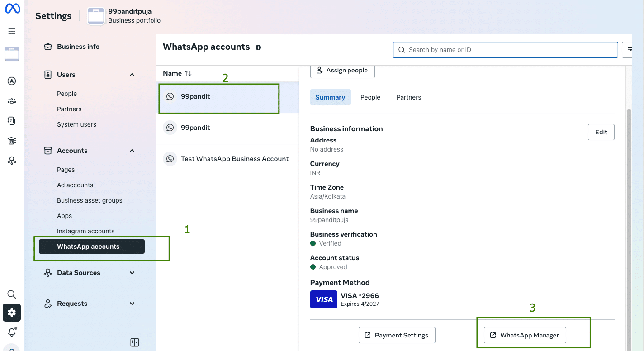Click the business portfolio thumbnail in left rail
Image resolution: width=644 pixels, height=351 pixels.
[12, 53]
